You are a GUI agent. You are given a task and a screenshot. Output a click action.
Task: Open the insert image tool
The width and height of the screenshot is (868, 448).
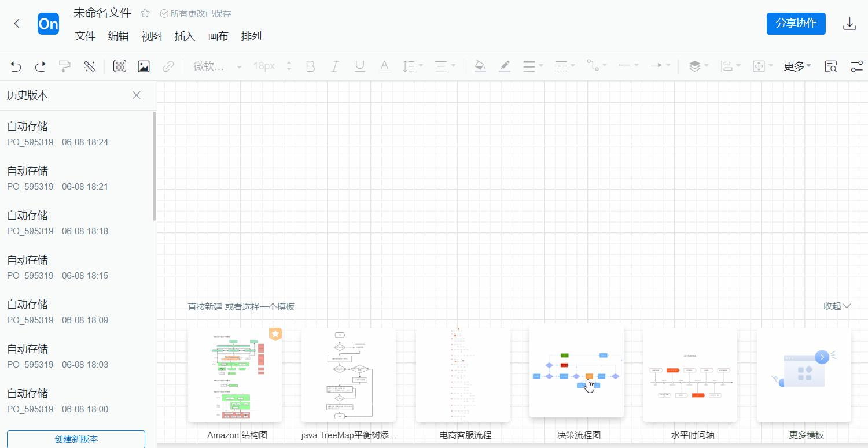143,66
